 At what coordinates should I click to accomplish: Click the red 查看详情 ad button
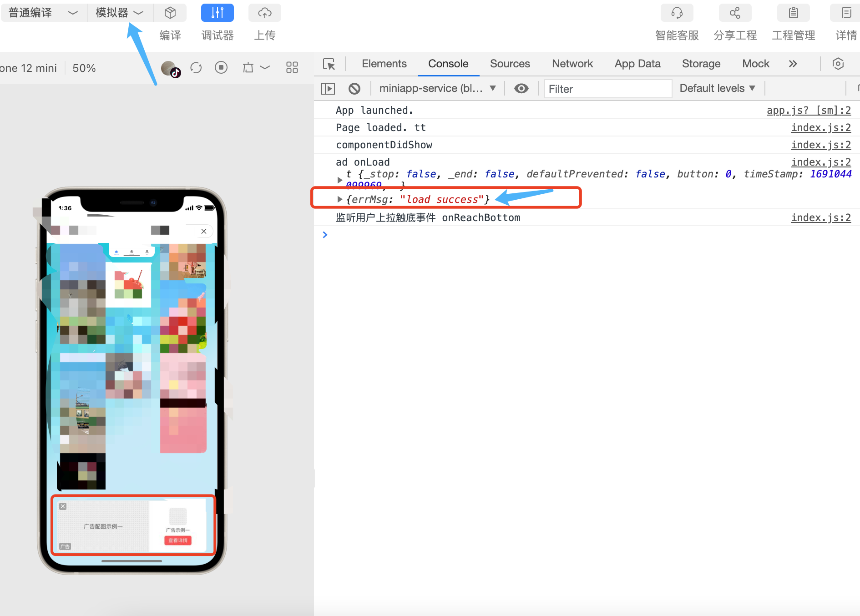point(177,540)
